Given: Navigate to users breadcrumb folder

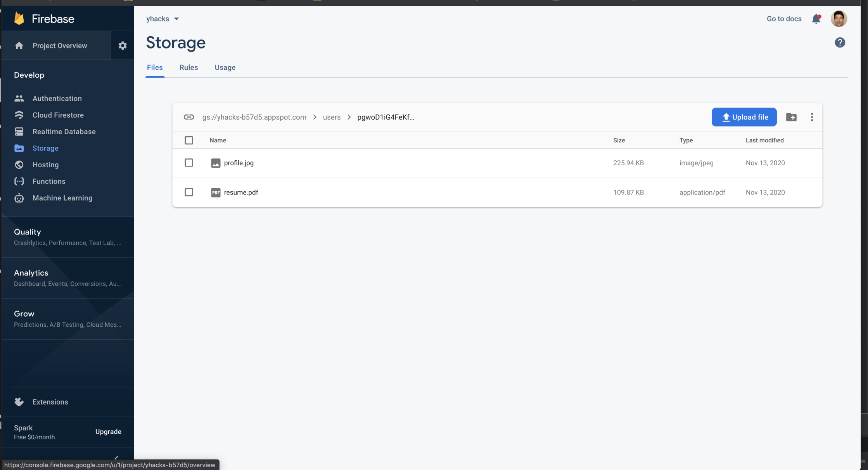Looking at the screenshot, I should click(x=332, y=117).
